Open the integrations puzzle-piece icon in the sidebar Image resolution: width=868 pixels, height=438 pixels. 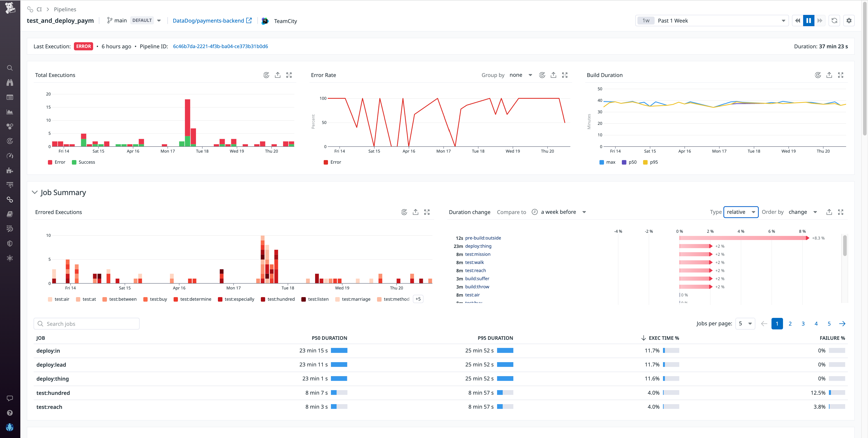tap(10, 170)
